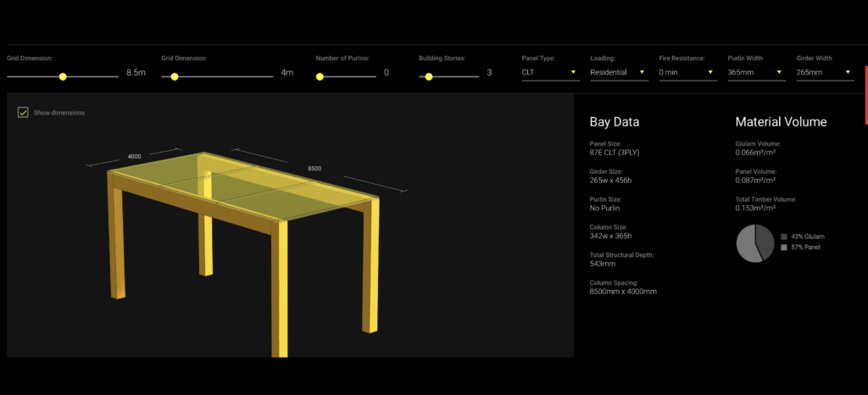Click the 57% Panel legend swatch

(784, 248)
